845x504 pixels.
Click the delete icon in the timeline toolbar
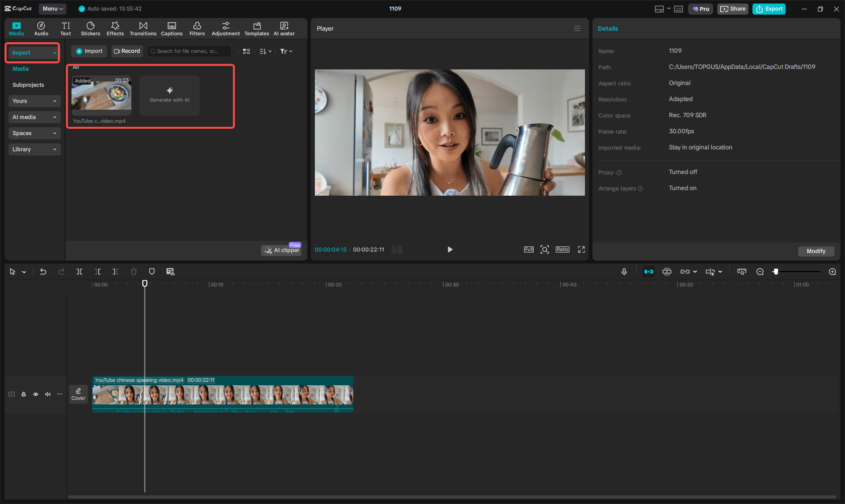(133, 272)
